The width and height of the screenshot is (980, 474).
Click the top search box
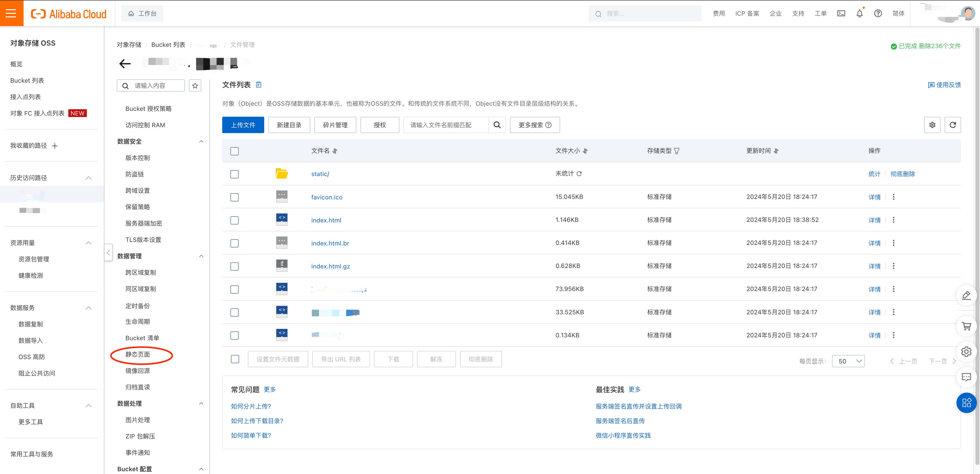645,14
